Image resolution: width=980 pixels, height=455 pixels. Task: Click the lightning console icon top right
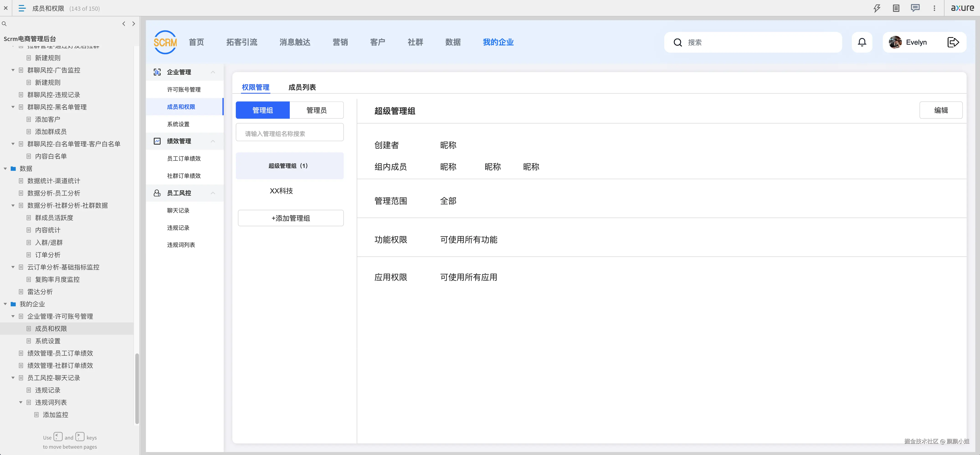[877, 8]
